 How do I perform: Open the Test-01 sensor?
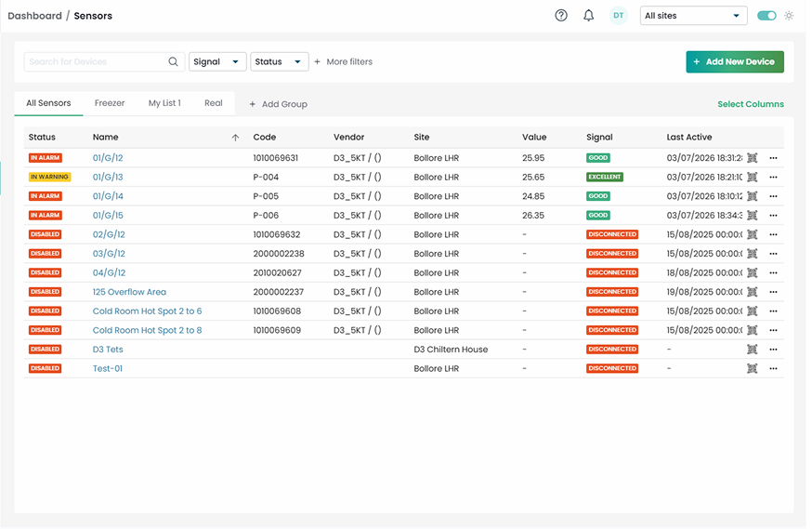pos(108,369)
